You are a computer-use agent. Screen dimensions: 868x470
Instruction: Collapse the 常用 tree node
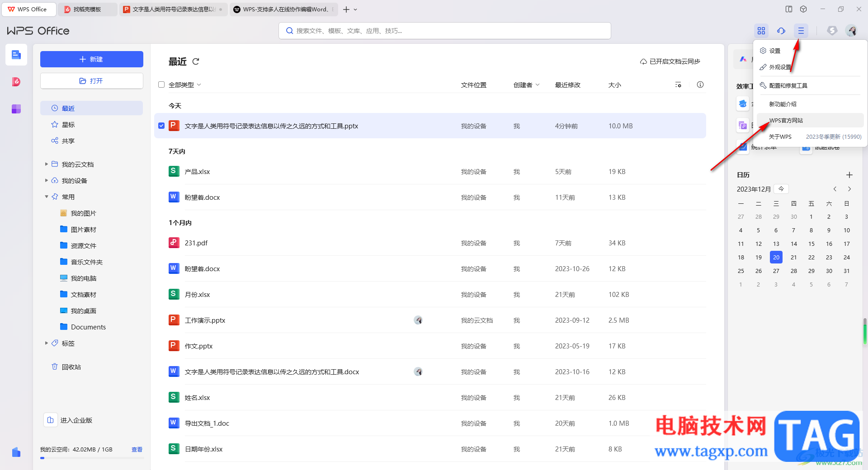click(46, 197)
